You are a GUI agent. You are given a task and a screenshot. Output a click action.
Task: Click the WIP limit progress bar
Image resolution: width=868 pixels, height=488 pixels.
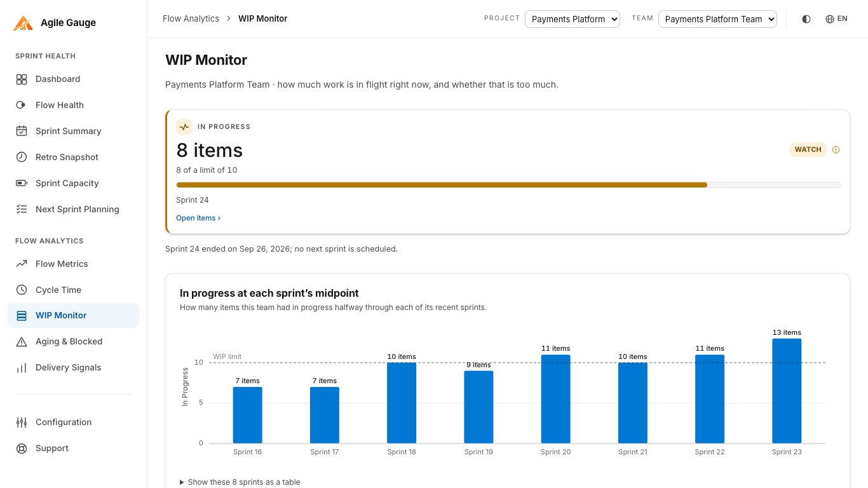pos(508,185)
